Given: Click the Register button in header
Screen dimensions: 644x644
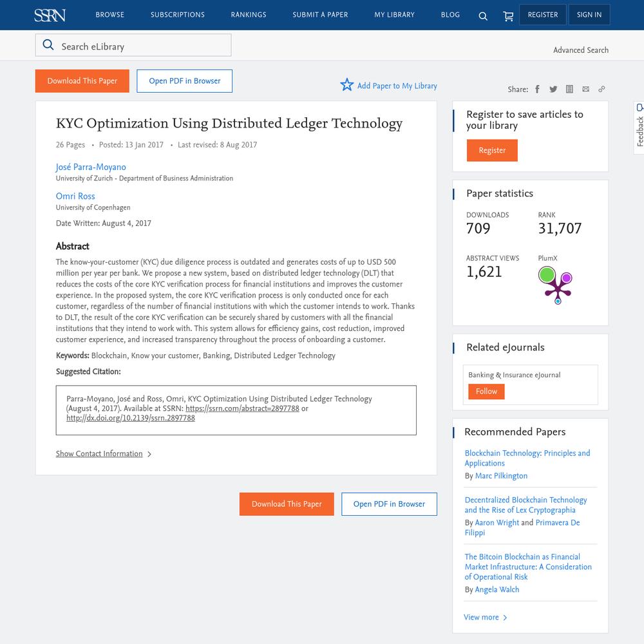Looking at the screenshot, I should tap(542, 15).
